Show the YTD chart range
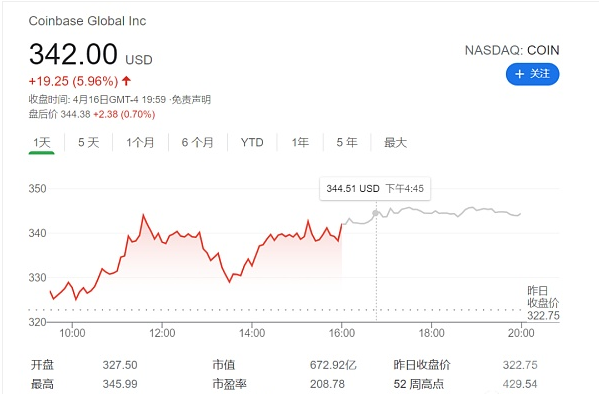Screen dimensions: 599x394 pos(252,143)
